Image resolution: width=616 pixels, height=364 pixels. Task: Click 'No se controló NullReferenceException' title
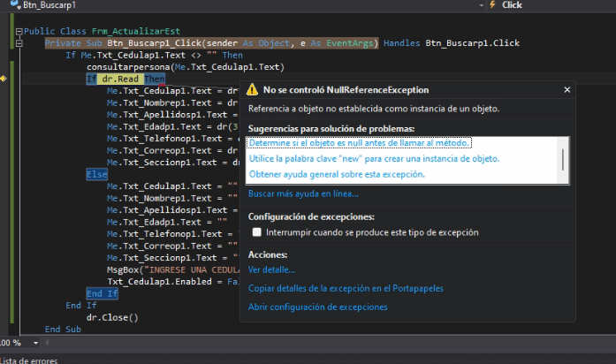click(346, 90)
